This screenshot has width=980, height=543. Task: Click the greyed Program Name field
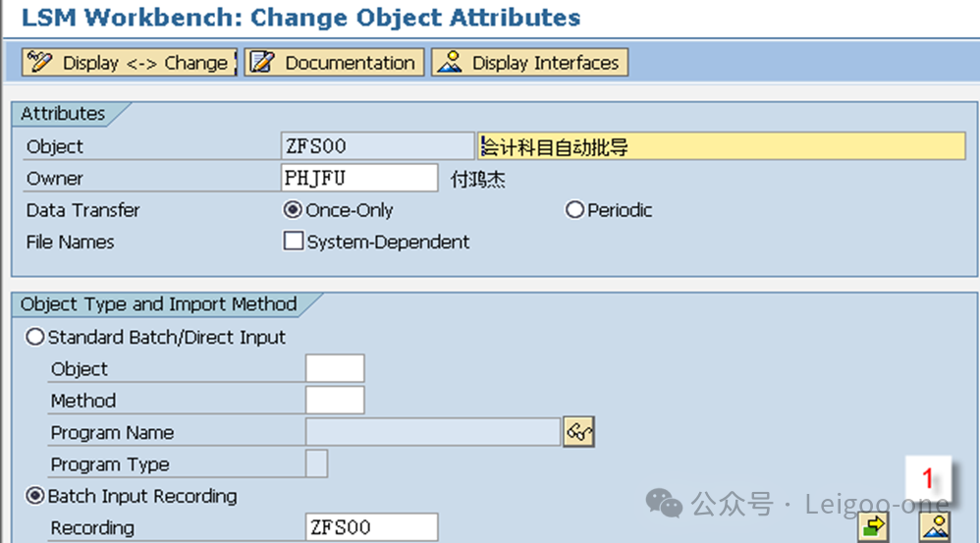point(433,432)
